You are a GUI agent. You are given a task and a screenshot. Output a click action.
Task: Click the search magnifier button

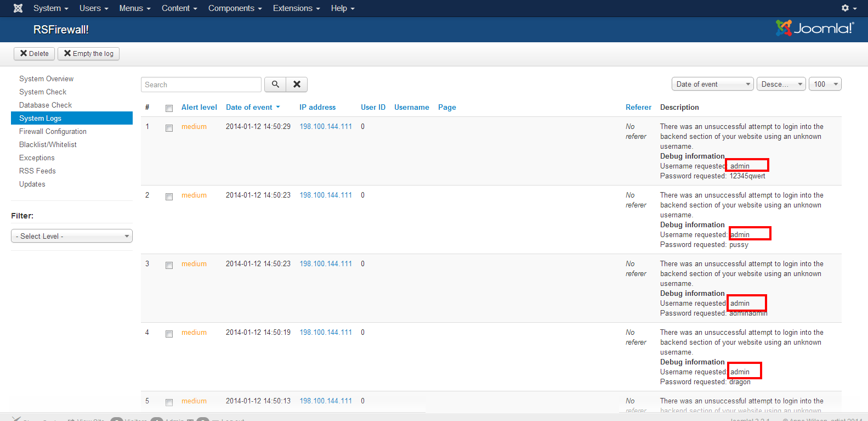275,85
